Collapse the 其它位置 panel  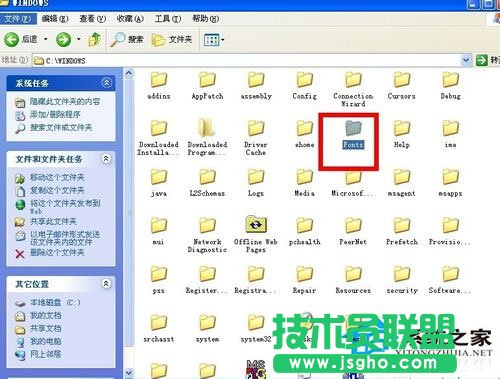[106, 284]
